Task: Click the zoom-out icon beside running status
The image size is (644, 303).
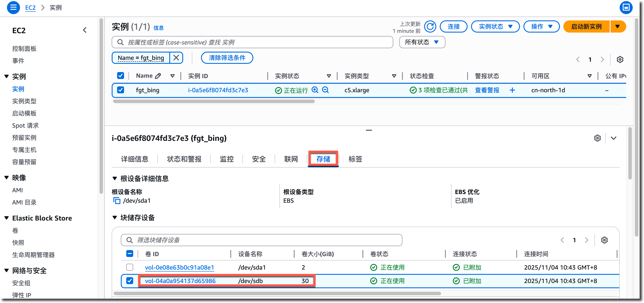Action: [325, 90]
